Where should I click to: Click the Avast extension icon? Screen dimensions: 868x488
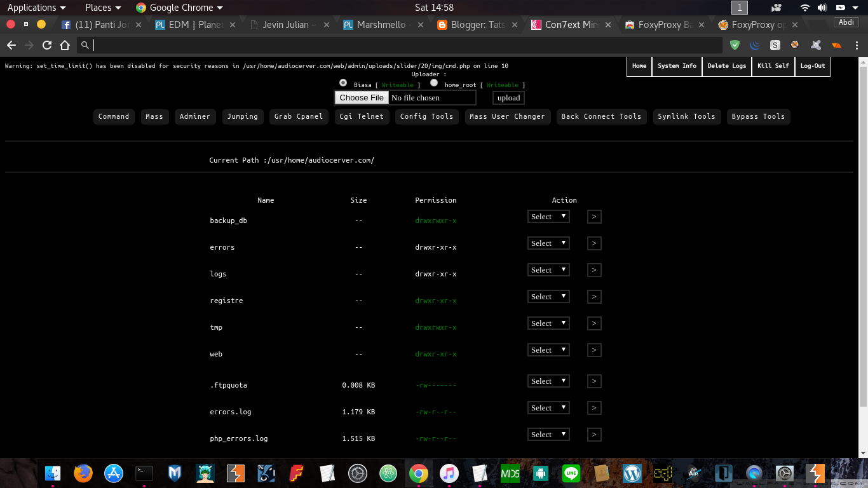click(816, 45)
